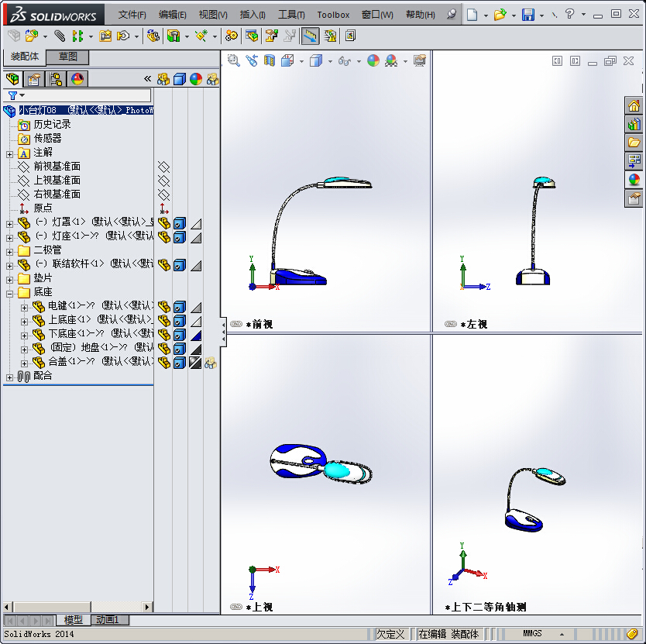The image size is (646, 644).
Task: Toggle display mode cube for 下底座<1> row
Action: [179, 335]
